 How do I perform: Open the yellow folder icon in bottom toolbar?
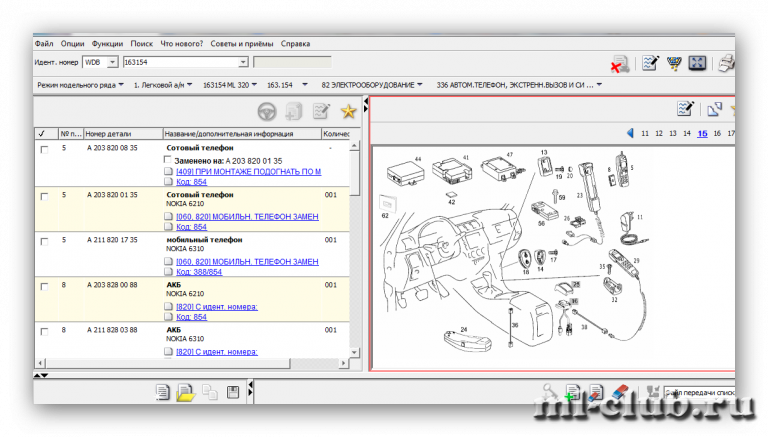click(x=185, y=392)
